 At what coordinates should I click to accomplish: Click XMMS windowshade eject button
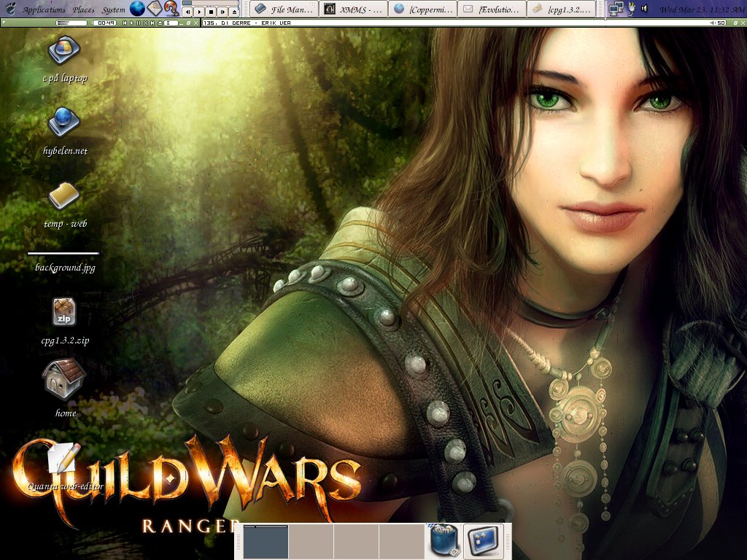(x=160, y=23)
